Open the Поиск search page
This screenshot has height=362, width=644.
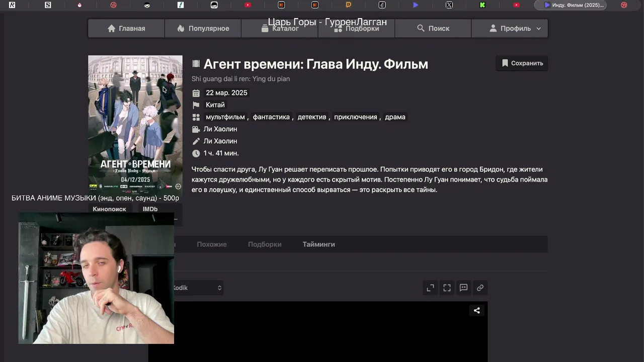pyautogui.click(x=433, y=29)
